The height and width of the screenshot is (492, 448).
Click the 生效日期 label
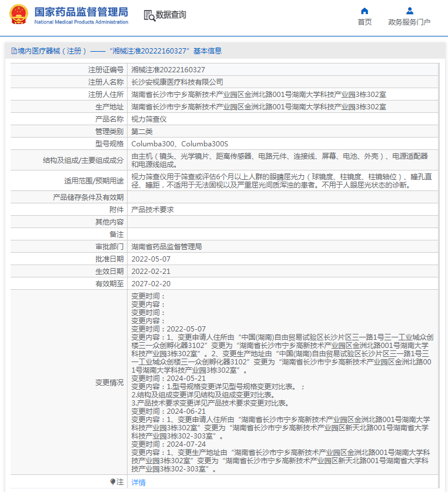tap(109, 271)
